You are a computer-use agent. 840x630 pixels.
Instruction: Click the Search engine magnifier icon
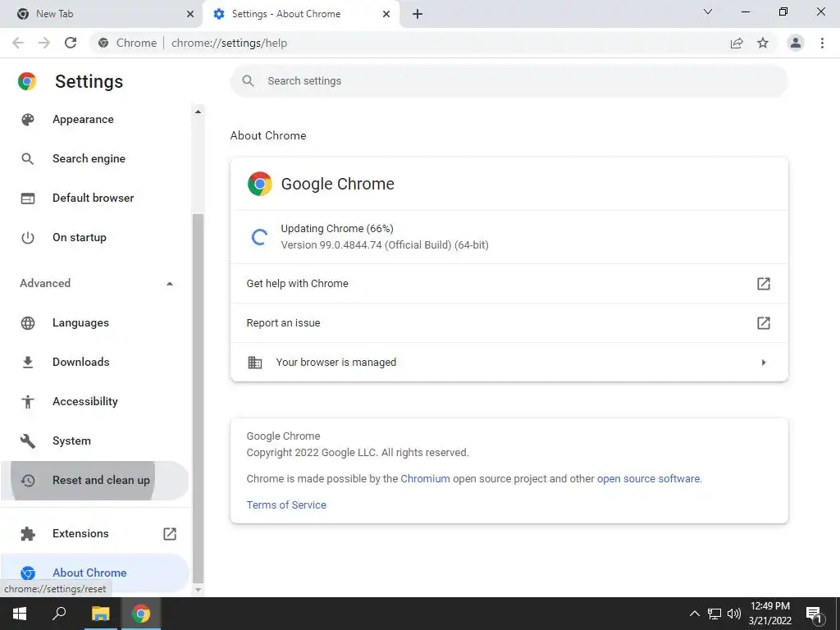pyautogui.click(x=27, y=158)
